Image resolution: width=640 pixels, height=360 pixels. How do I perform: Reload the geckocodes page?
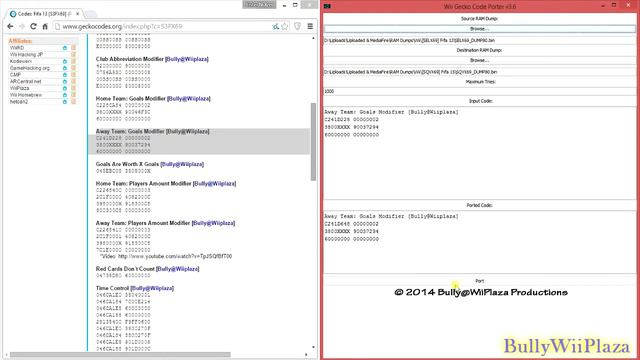pyautogui.click(x=33, y=26)
